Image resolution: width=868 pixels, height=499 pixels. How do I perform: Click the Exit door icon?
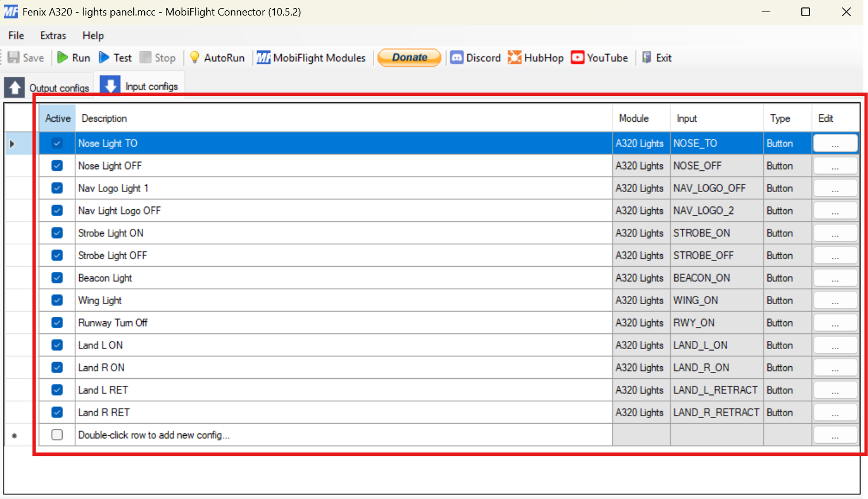pos(647,57)
